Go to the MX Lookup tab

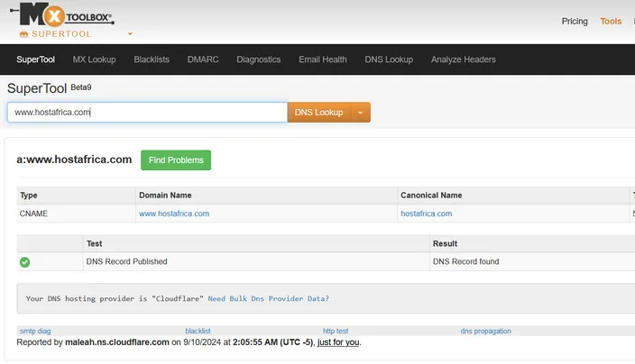tap(95, 59)
